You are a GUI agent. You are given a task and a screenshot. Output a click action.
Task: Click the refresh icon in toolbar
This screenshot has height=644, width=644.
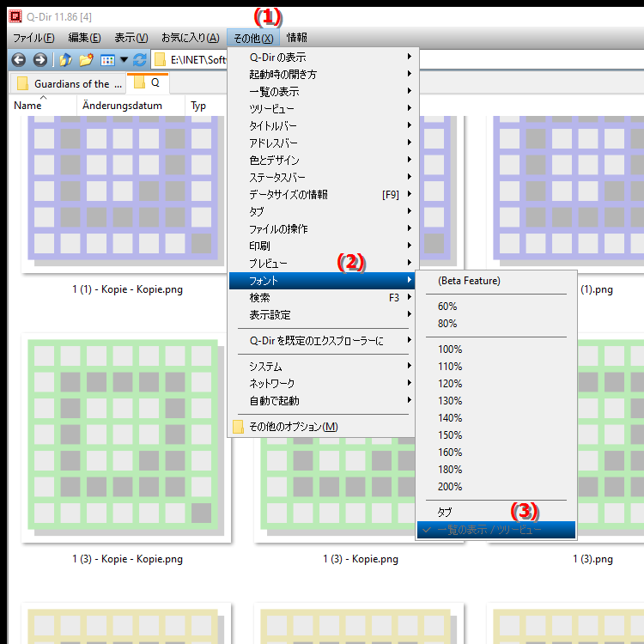[x=140, y=60]
